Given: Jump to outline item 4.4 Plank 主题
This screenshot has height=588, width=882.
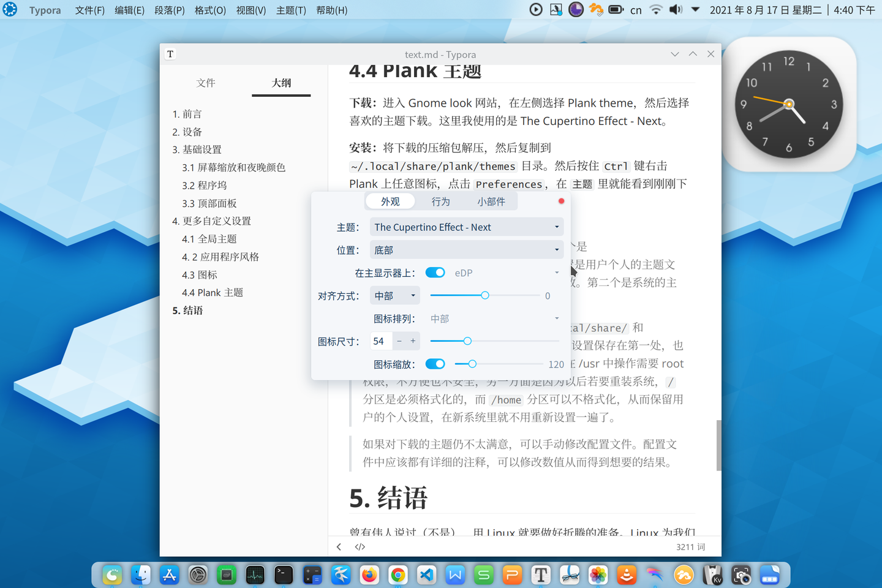Looking at the screenshot, I should pos(213,293).
